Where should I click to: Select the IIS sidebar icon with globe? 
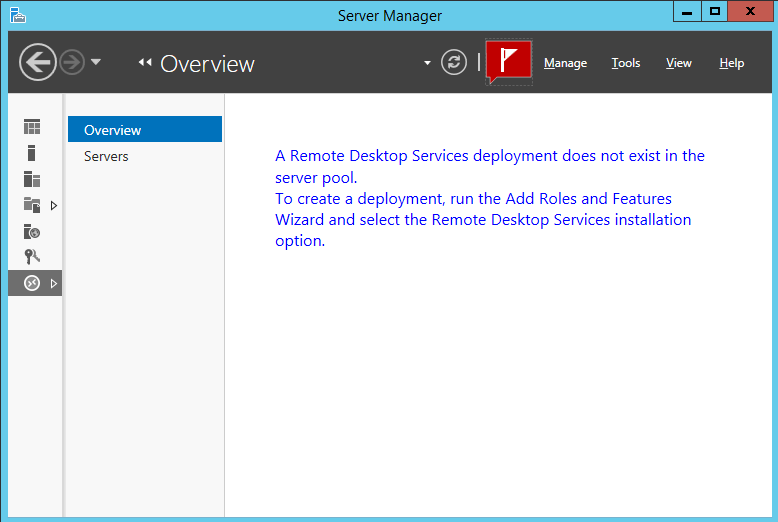tap(32, 231)
